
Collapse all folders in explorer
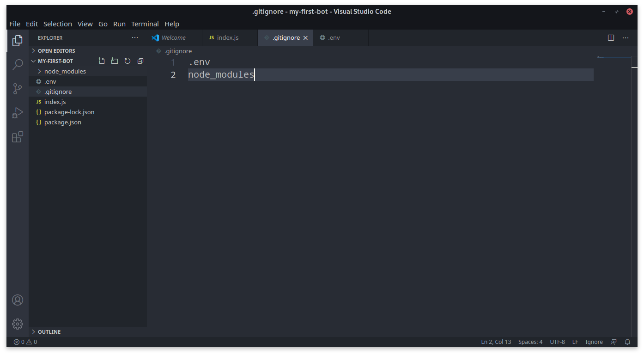(140, 61)
